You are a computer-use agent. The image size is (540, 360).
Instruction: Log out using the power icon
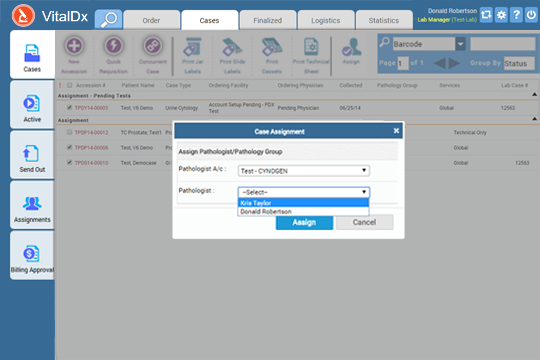tap(531, 15)
